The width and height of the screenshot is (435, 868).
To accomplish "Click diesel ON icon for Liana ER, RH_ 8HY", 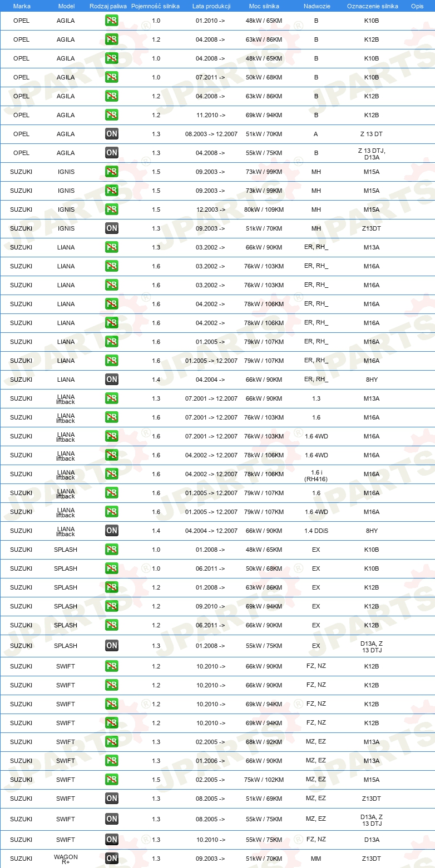I will 112,380.
